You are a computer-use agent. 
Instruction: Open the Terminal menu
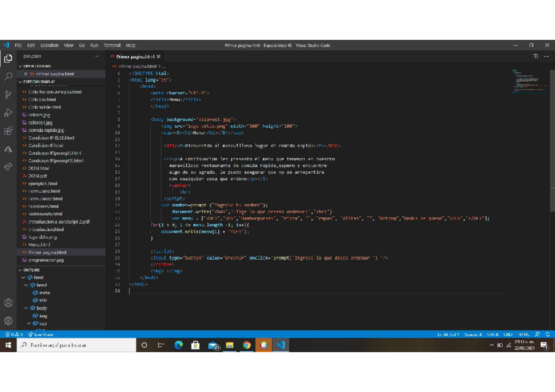point(112,45)
